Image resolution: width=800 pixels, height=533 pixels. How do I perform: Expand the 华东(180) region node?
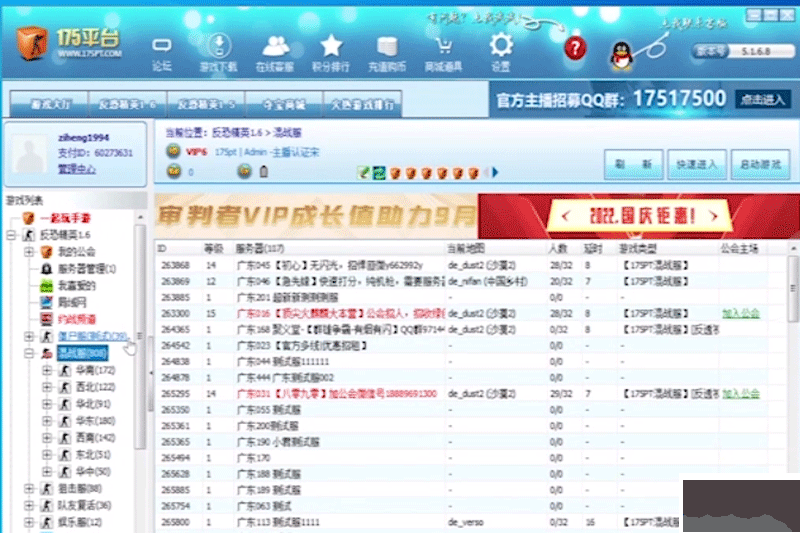pyautogui.click(x=47, y=421)
